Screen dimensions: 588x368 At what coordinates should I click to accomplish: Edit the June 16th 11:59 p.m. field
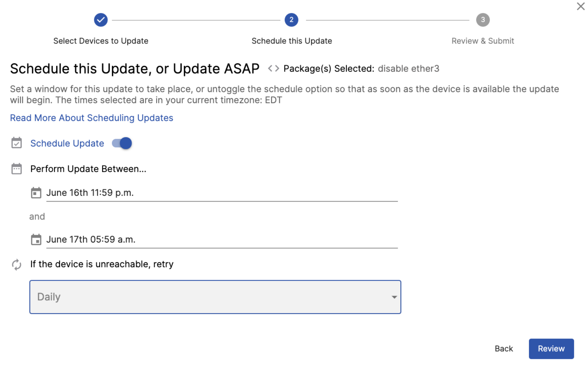coord(221,193)
